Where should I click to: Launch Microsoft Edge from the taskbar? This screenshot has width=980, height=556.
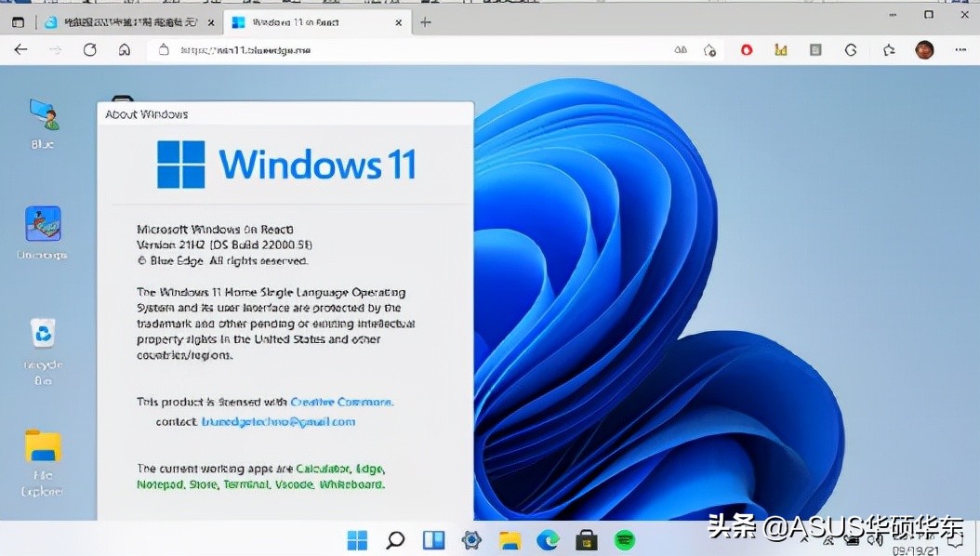point(548,539)
